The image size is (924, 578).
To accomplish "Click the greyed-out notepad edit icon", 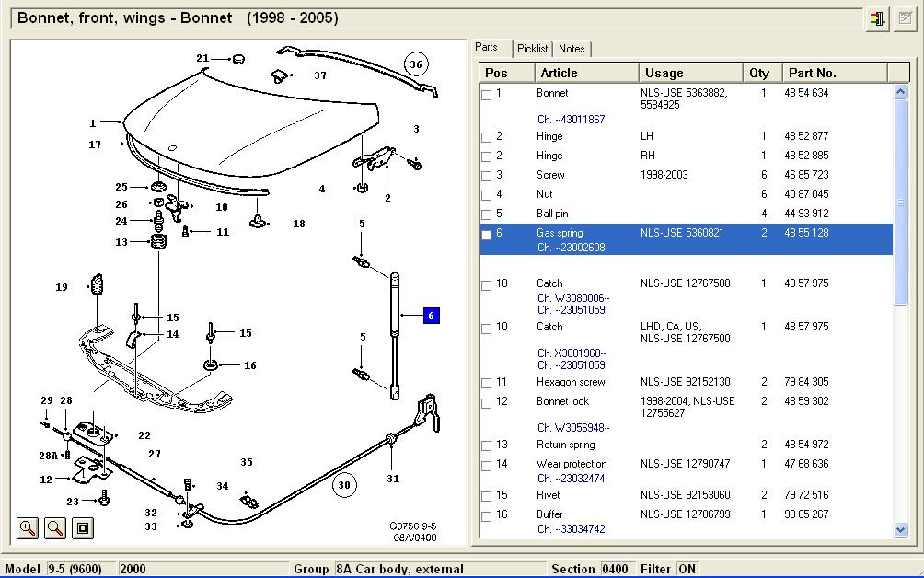I will click(x=906, y=18).
